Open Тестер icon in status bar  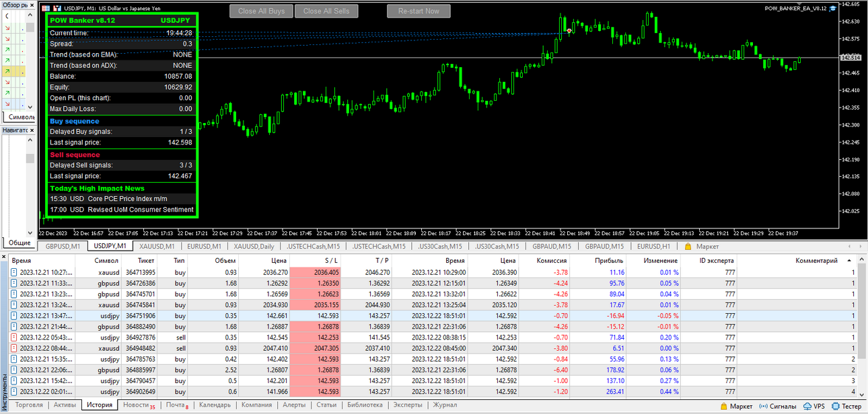pos(836,406)
